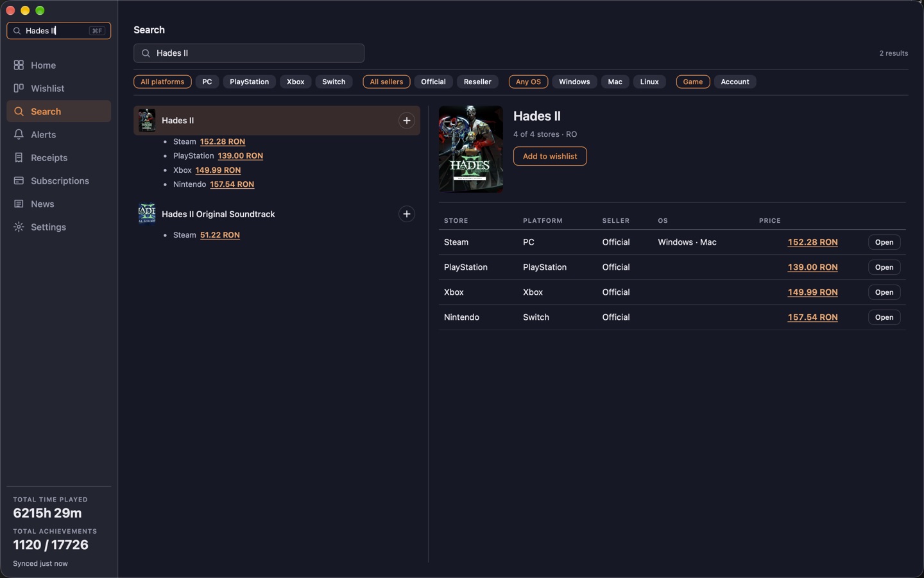This screenshot has width=924, height=578.
Task: Open the PlayStation store row
Action: 884,267
